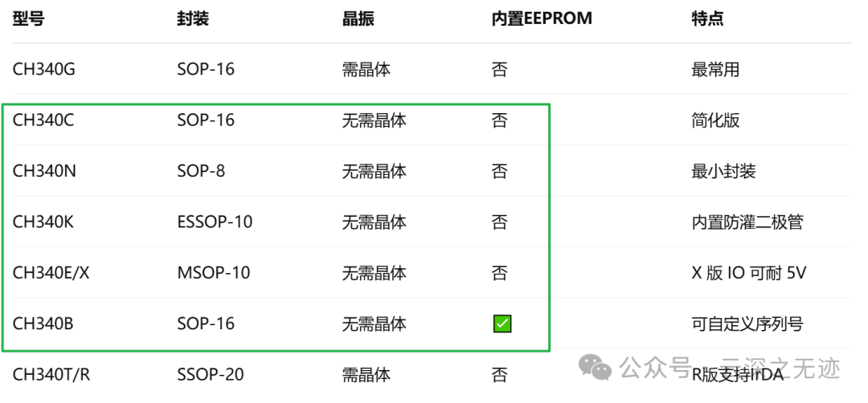The width and height of the screenshot is (868, 403).
Task: Select the SSOP-20 package cell
Action: coord(211,375)
